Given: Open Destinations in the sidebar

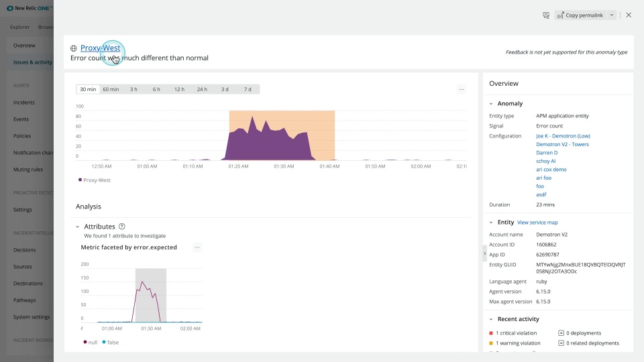Looking at the screenshot, I should pos(28,284).
